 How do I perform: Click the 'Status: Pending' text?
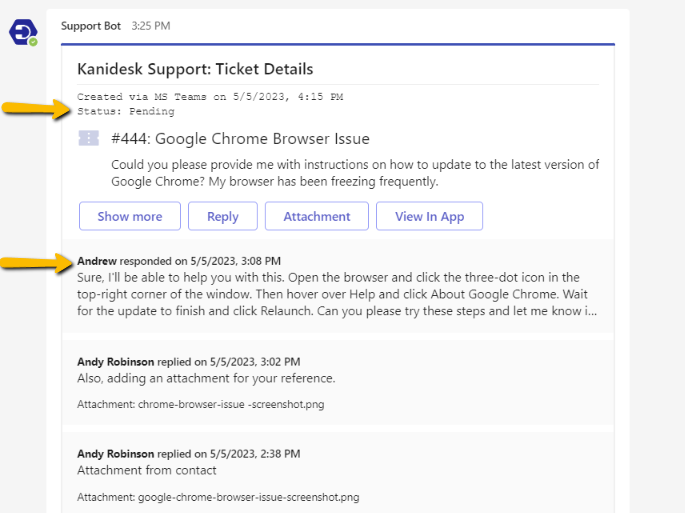[x=126, y=111]
